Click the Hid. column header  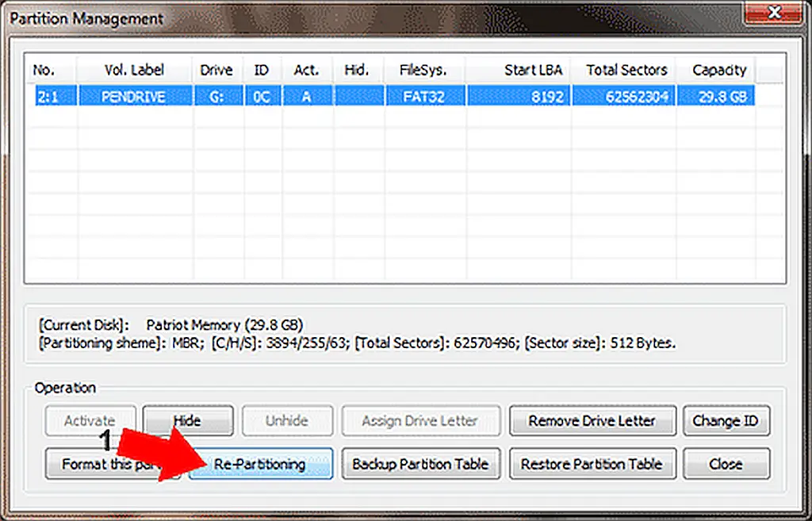[358, 70]
